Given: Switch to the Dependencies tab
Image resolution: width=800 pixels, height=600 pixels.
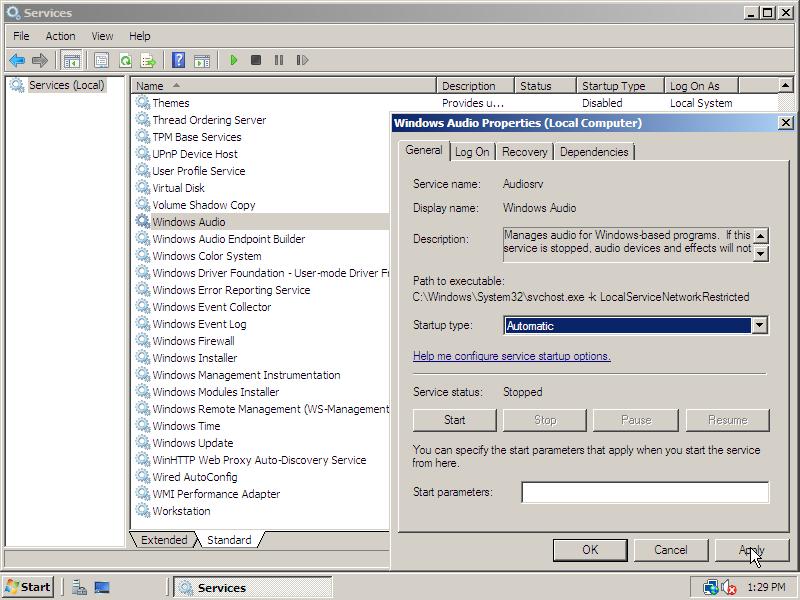Looking at the screenshot, I should (594, 152).
